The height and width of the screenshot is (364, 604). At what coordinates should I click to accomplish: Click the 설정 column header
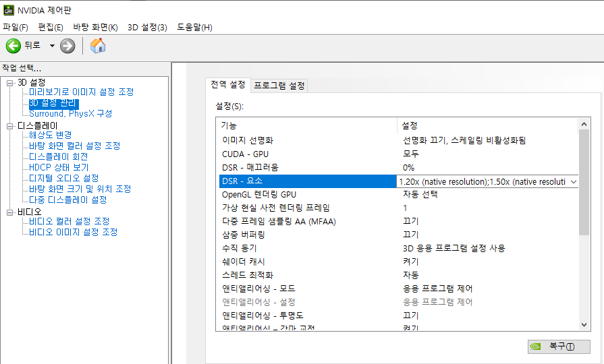pyautogui.click(x=488, y=125)
